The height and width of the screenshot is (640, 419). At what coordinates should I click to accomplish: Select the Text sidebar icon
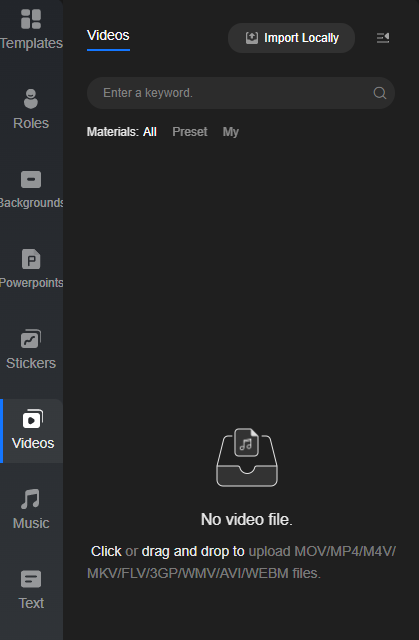tap(31, 579)
